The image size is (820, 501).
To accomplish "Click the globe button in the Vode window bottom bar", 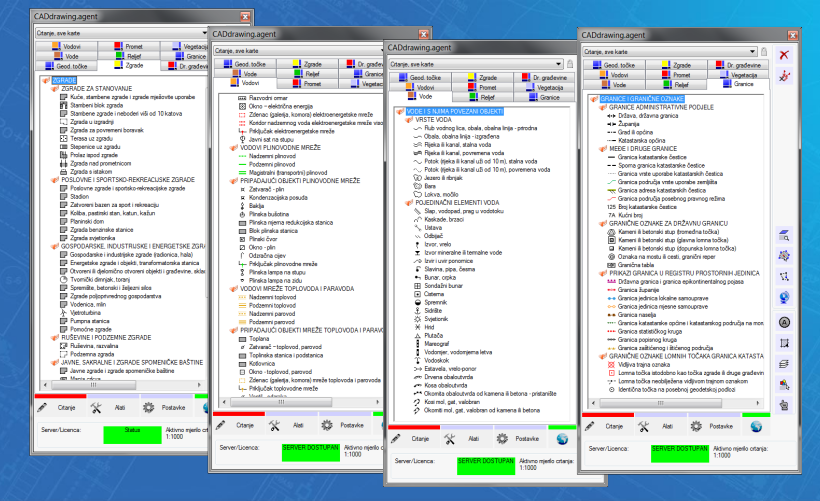I will [x=562, y=439].
